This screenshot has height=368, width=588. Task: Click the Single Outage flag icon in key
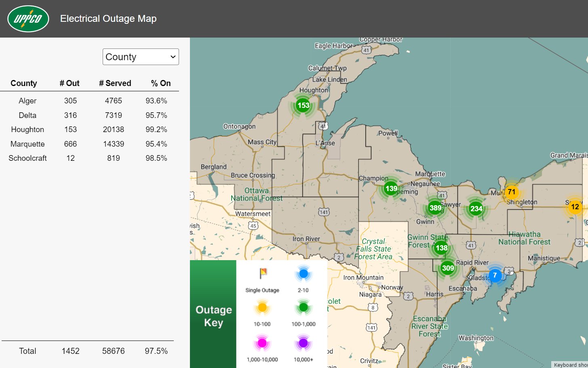(x=263, y=273)
